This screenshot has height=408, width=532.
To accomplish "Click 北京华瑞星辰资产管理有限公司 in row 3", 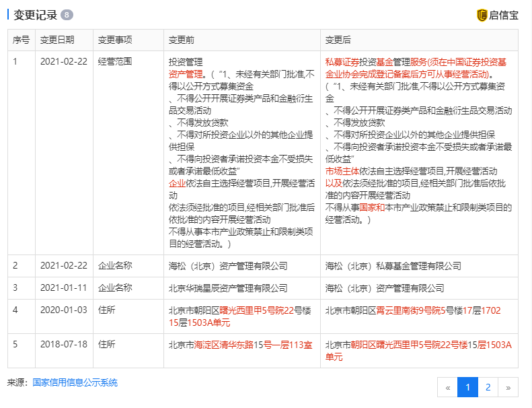I will click(x=228, y=288).
